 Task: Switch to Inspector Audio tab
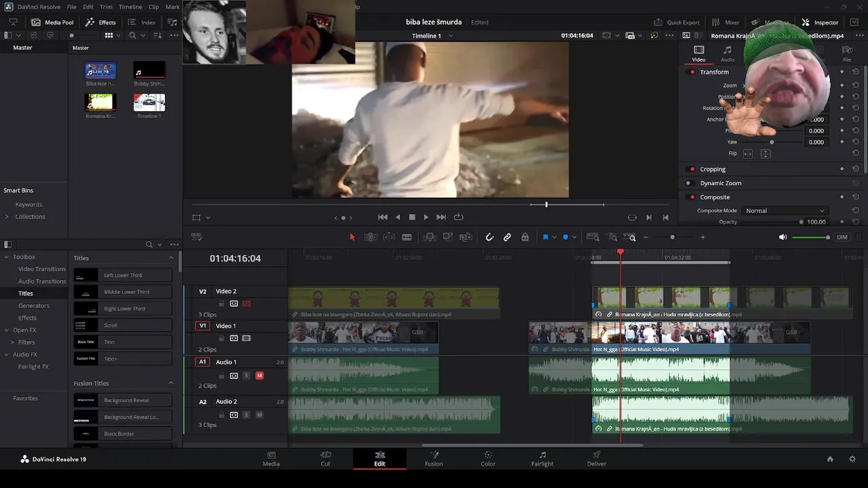click(728, 54)
